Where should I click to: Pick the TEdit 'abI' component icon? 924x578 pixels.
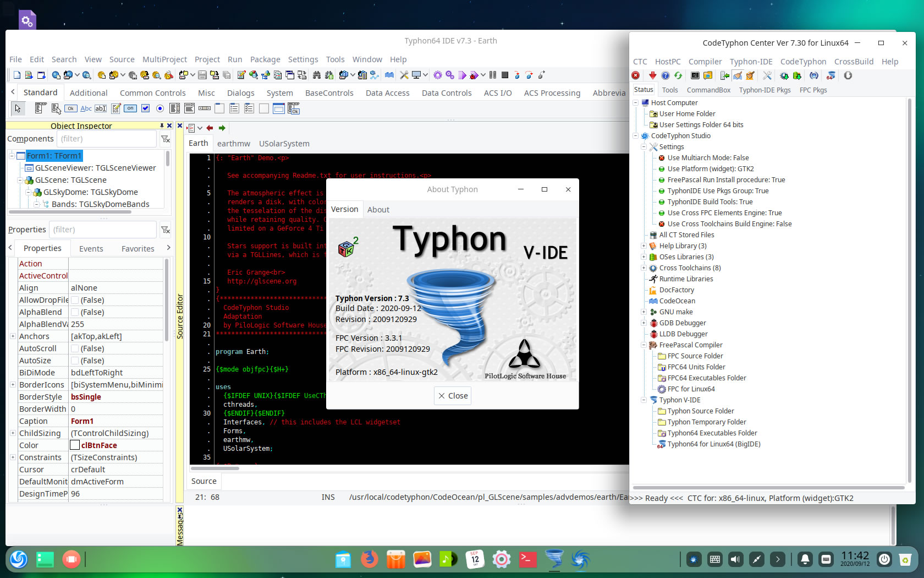tap(101, 108)
